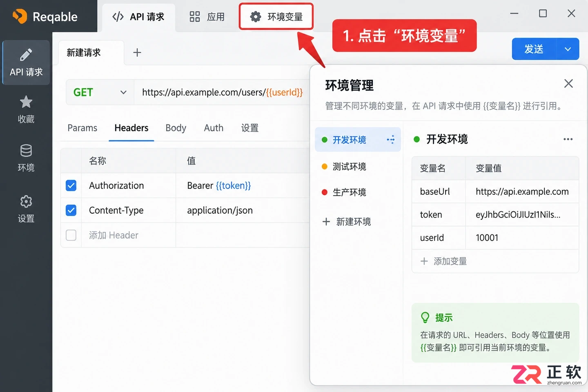The image size is (588, 392).
Task: Open the 环境变量 top tab
Action: click(x=276, y=17)
